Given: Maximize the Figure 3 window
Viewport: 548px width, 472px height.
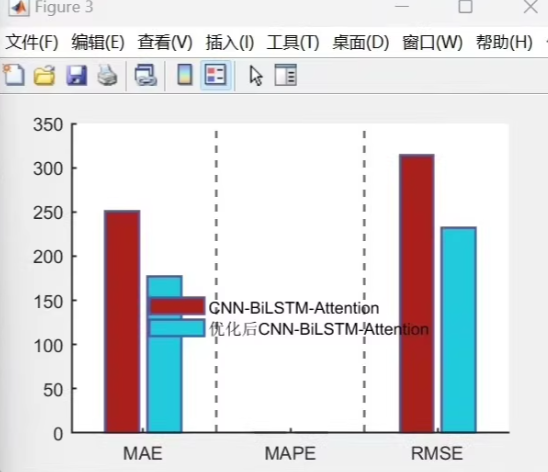Looking at the screenshot, I should click(465, 6).
